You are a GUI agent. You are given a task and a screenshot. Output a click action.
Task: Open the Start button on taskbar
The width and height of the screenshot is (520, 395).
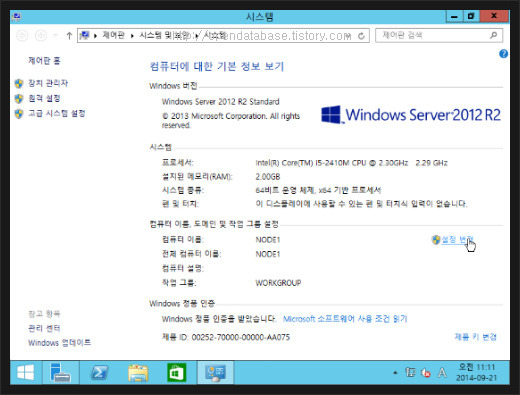[x=26, y=372]
